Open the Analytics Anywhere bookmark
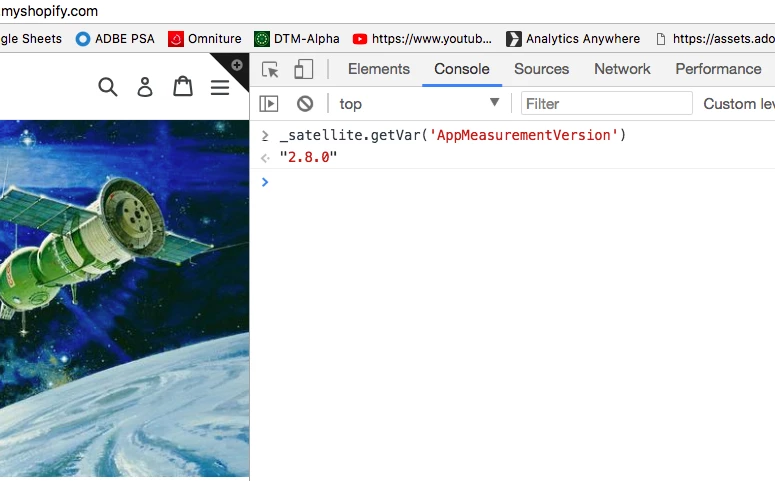The height and width of the screenshot is (481, 775). (x=573, y=39)
